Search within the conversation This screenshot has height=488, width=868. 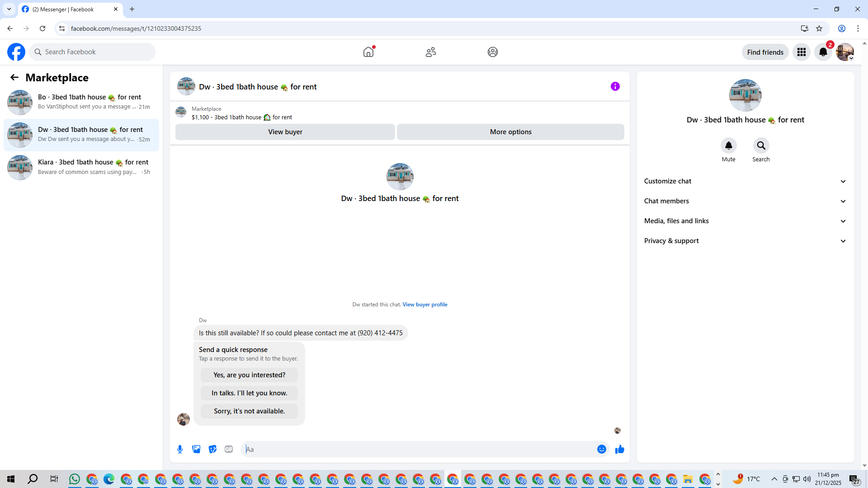click(x=761, y=145)
